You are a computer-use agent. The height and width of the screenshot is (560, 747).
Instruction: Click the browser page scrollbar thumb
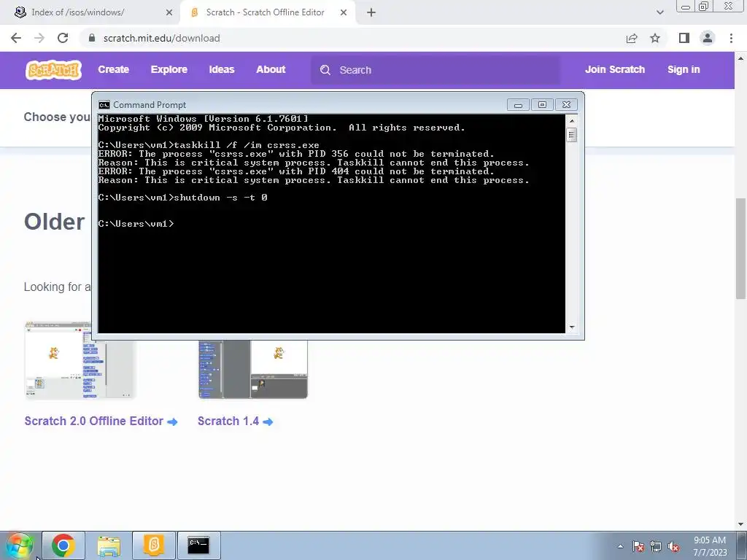(x=741, y=249)
